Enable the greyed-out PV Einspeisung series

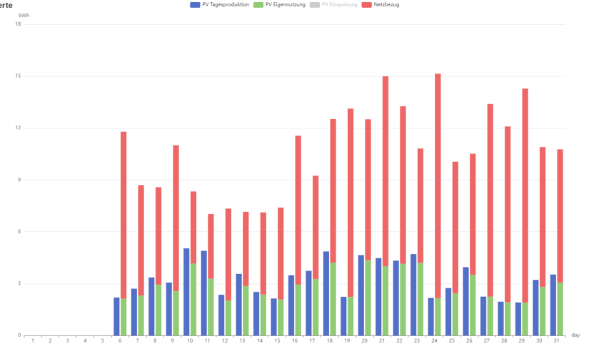coord(333,4)
